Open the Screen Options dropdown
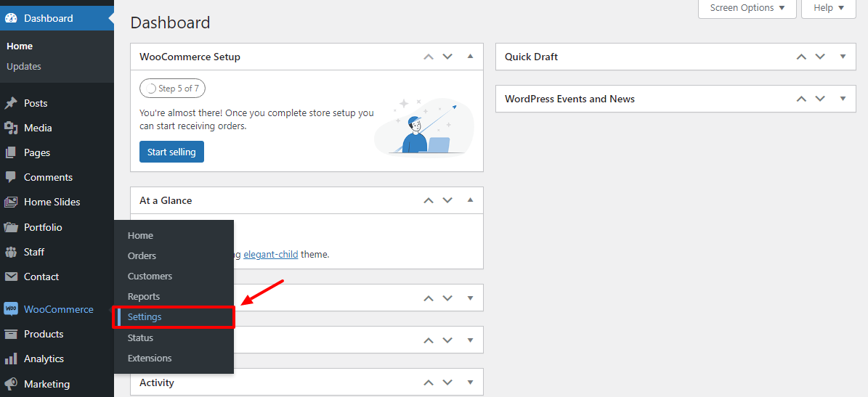The width and height of the screenshot is (868, 397). pyautogui.click(x=747, y=8)
